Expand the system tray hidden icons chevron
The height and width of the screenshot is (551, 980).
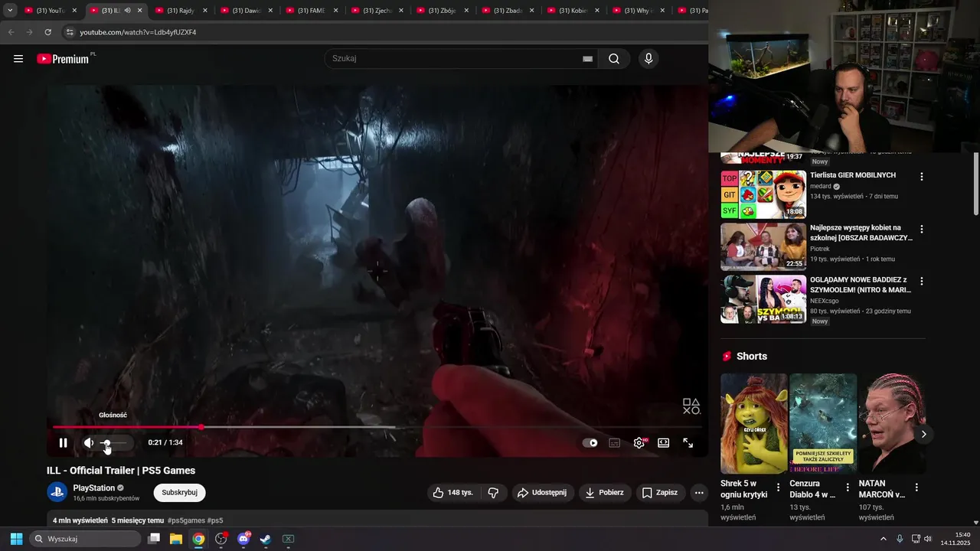(x=884, y=539)
